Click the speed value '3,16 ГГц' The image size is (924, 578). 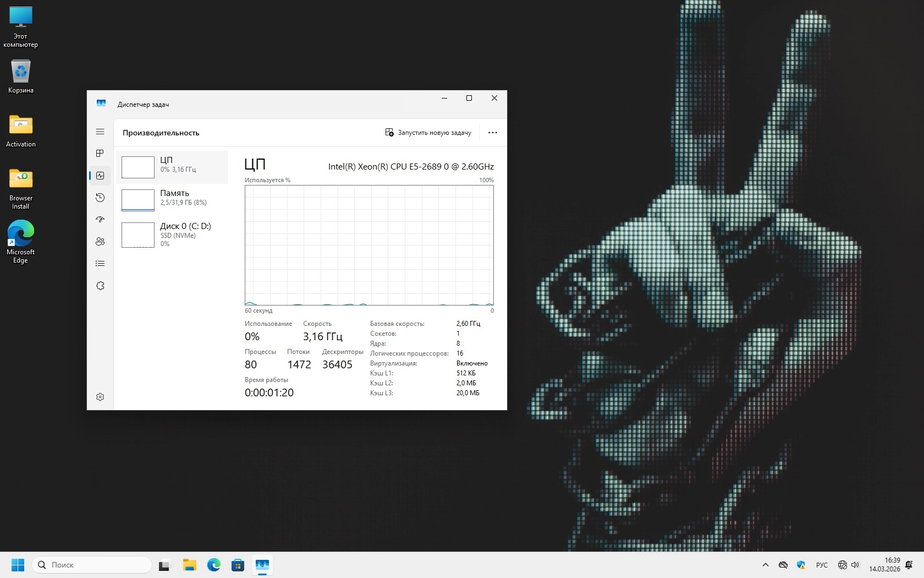pyautogui.click(x=323, y=337)
